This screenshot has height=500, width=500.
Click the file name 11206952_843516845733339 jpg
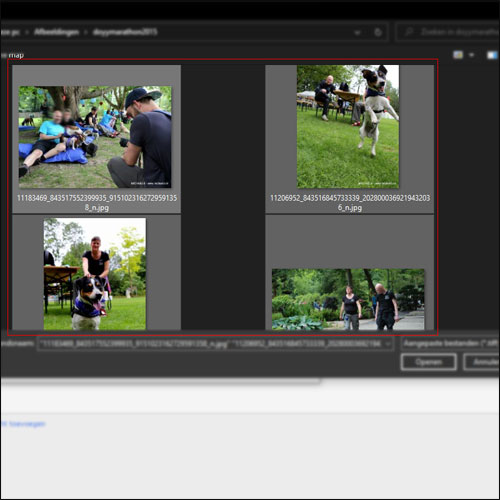click(350, 203)
